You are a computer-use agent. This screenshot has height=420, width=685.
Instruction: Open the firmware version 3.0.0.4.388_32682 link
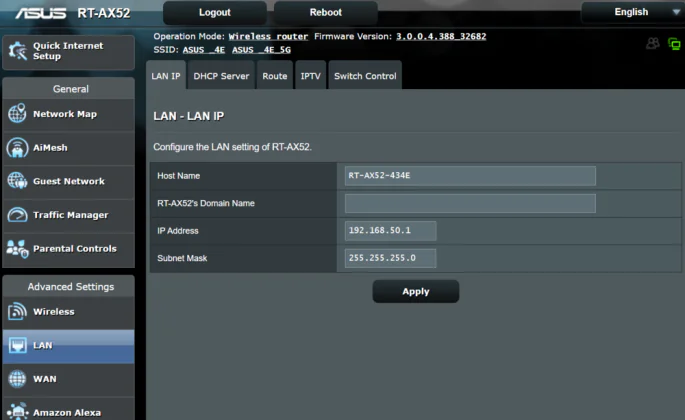click(441, 37)
